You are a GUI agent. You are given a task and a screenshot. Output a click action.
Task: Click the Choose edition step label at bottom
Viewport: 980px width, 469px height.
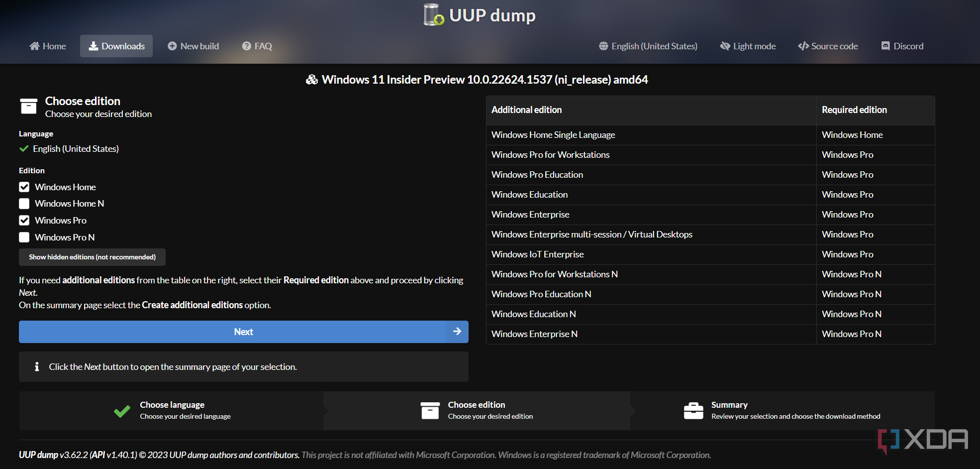[x=476, y=405]
